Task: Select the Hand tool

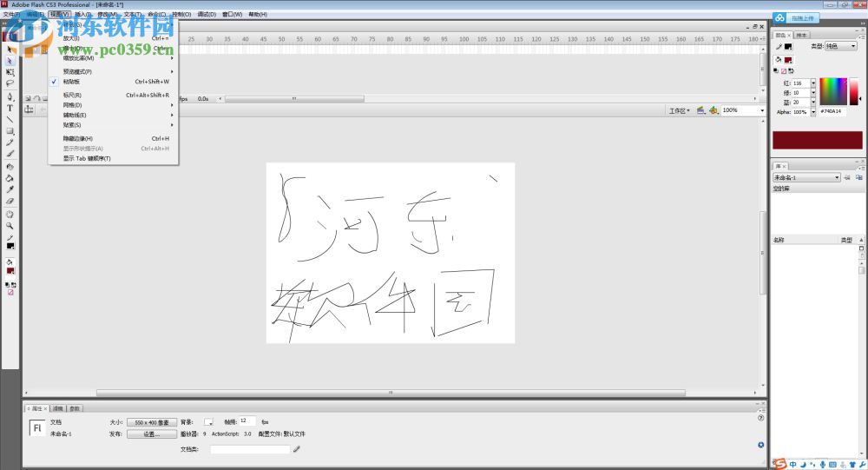Action: (x=10, y=215)
